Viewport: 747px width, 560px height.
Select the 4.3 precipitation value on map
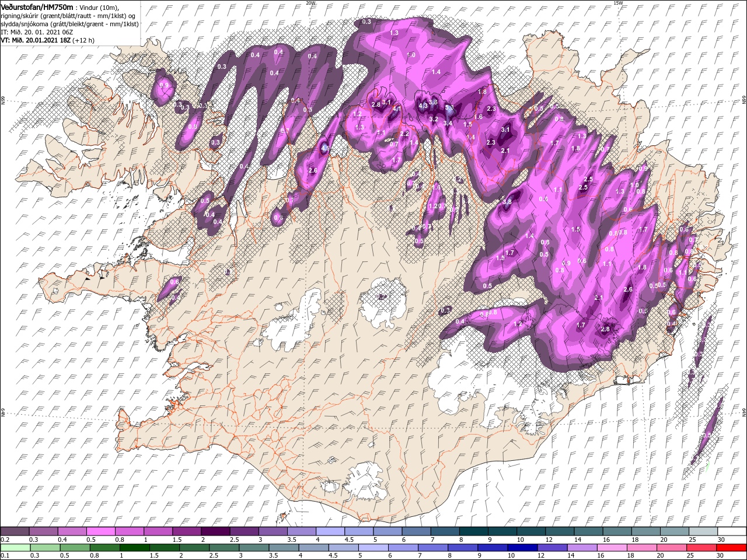[423, 106]
